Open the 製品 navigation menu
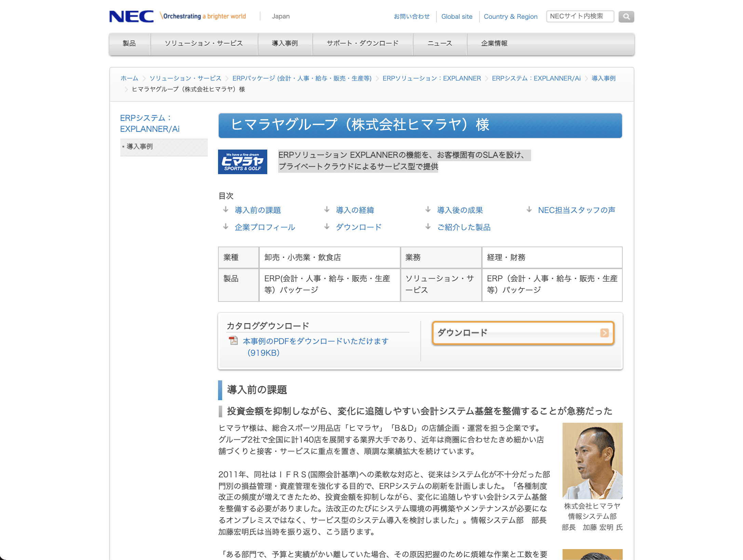Image resolution: width=743 pixels, height=560 pixels. pos(130,44)
